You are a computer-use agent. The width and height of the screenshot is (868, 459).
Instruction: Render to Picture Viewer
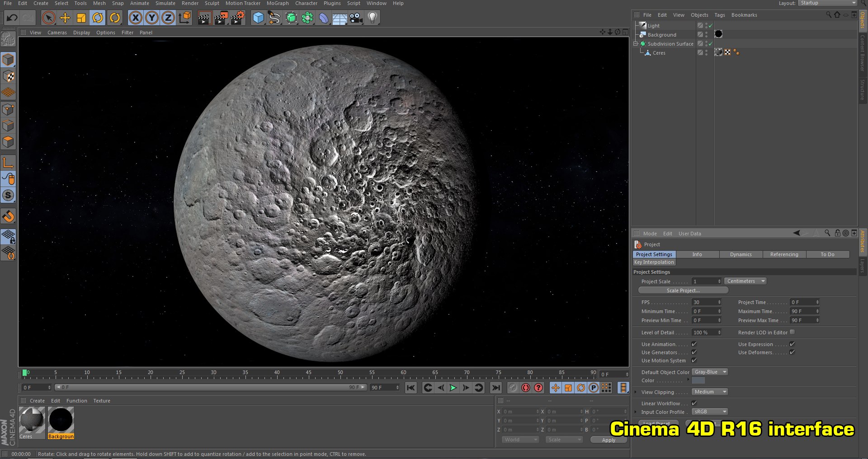tap(221, 18)
